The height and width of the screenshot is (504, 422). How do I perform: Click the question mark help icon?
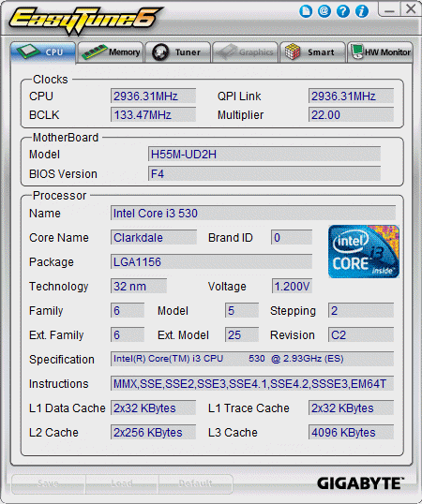coord(343,11)
